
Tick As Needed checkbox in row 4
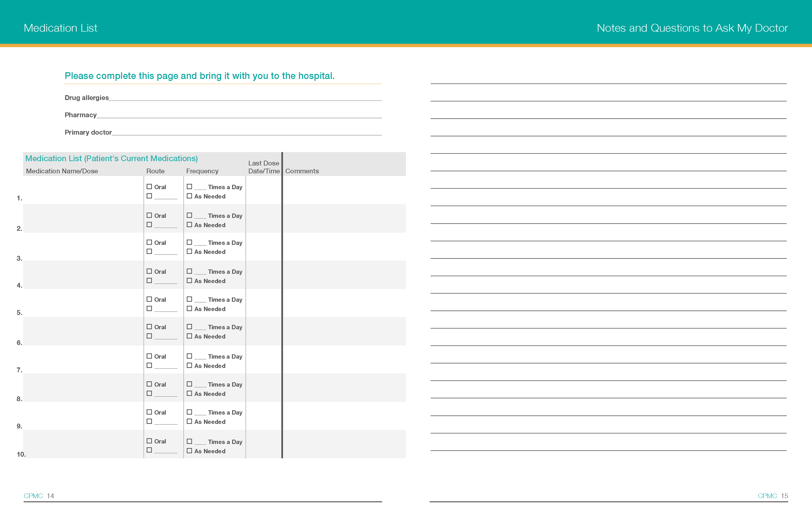tap(189, 281)
